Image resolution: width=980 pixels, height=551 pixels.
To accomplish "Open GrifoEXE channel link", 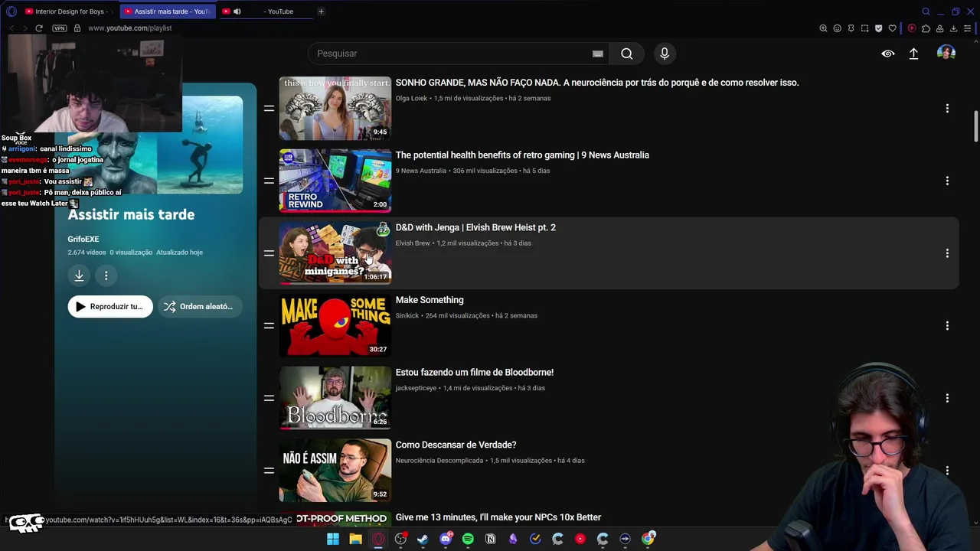I will [83, 239].
